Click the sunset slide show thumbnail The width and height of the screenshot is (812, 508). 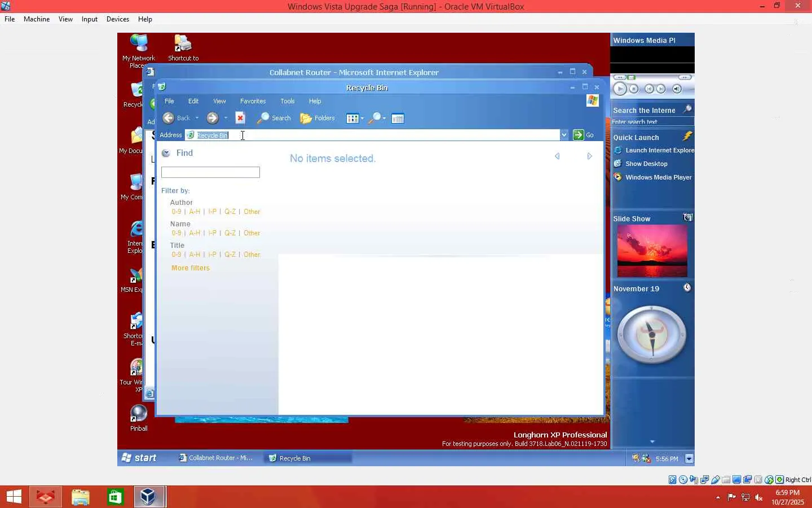pos(652,251)
